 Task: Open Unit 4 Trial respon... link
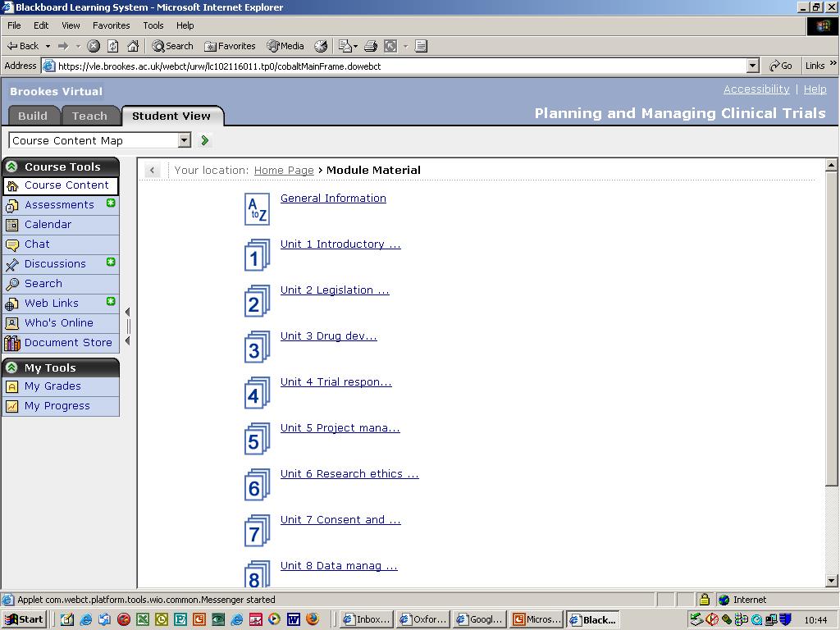[336, 382]
